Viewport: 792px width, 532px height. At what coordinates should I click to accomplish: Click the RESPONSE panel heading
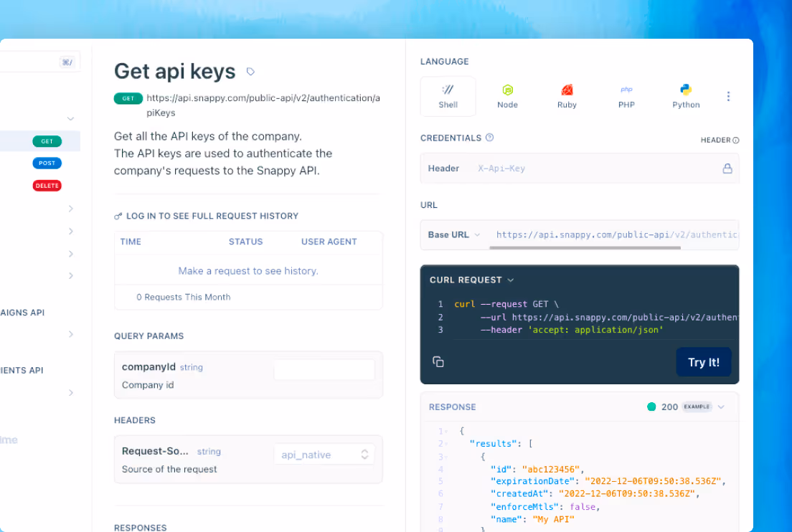pyautogui.click(x=452, y=407)
